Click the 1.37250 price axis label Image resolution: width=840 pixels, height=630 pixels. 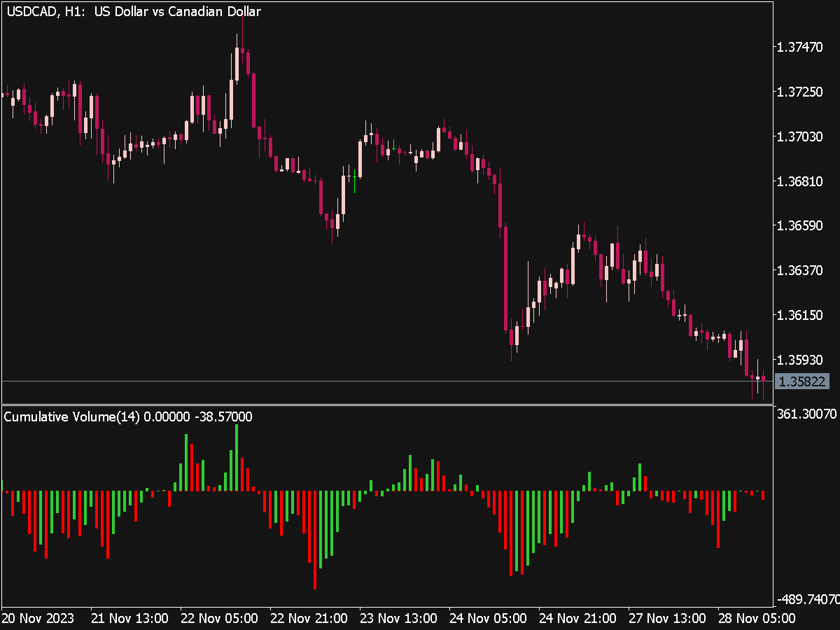click(801, 92)
